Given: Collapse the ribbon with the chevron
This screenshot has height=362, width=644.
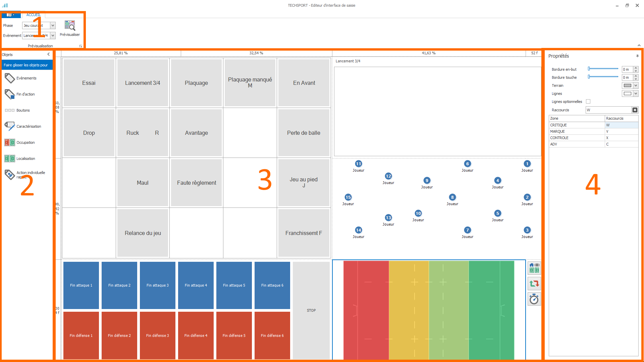Looking at the screenshot, I should [639, 45].
